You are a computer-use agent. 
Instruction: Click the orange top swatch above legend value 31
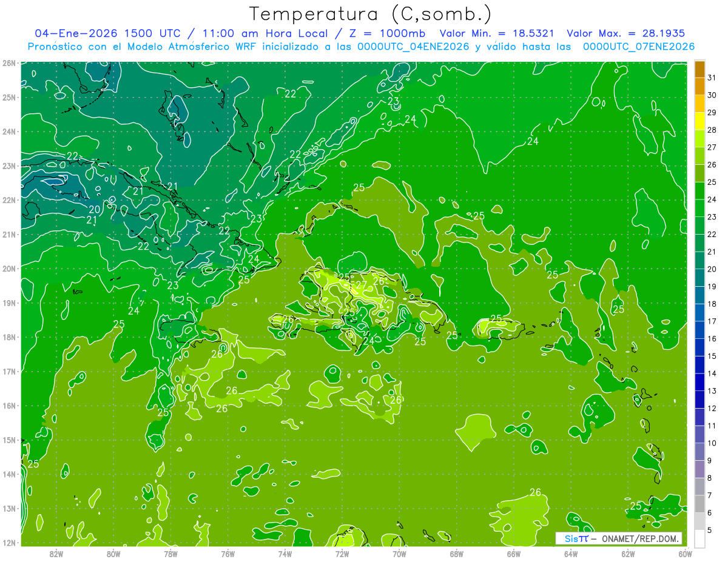click(x=700, y=69)
